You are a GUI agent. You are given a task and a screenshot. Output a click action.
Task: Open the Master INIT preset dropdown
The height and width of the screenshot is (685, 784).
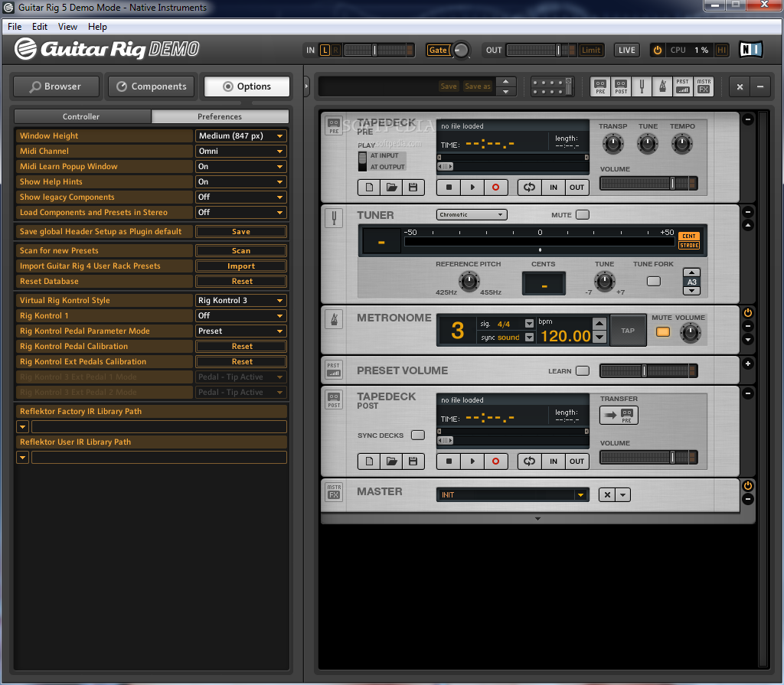tap(512, 495)
